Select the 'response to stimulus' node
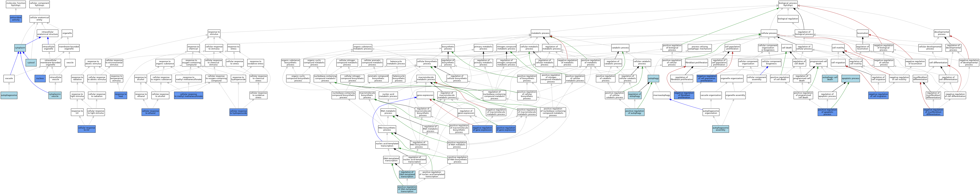The image size is (980, 194). tap(214, 33)
